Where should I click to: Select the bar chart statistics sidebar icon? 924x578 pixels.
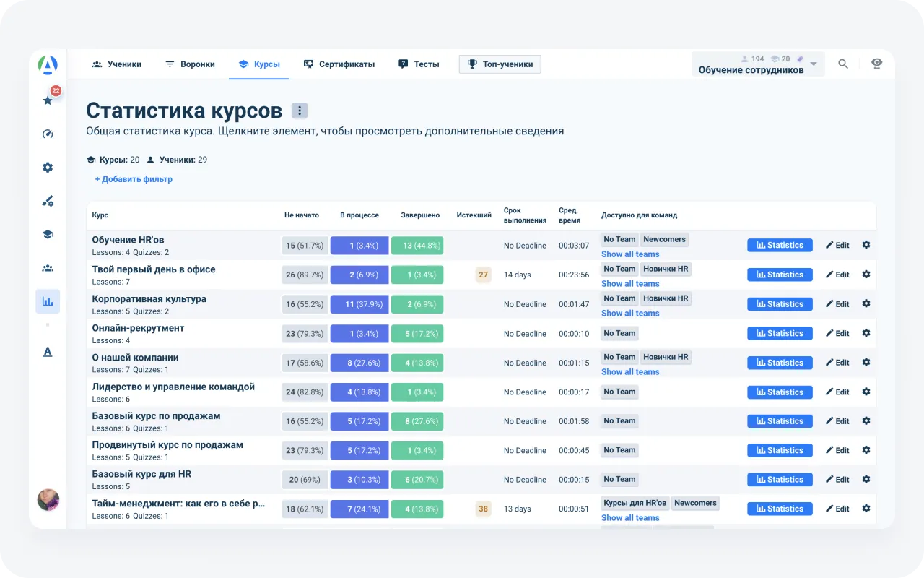tap(48, 301)
